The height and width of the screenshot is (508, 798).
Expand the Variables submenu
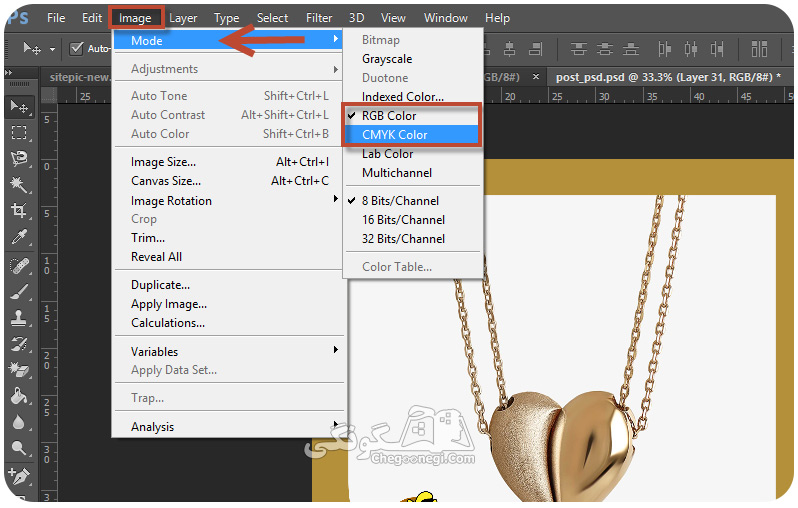227,352
